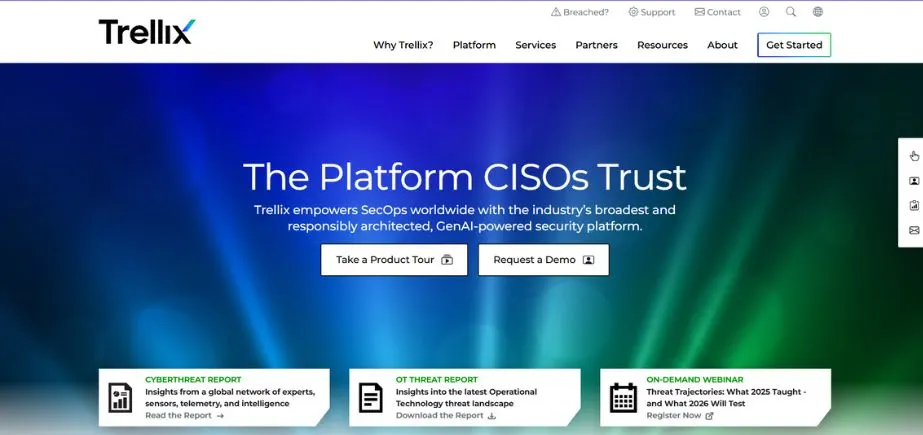923x435 pixels.
Task: Click the ON-DEMAND WEBINAR heading
Action: (695, 380)
